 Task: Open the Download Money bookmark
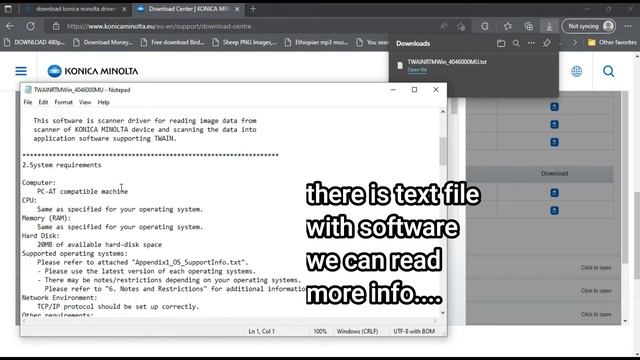click(x=103, y=42)
